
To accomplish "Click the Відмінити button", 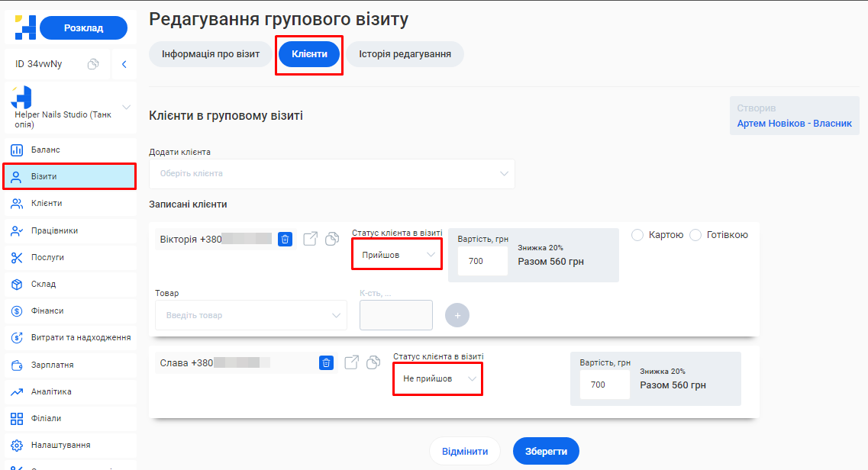I will pos(464,451).
